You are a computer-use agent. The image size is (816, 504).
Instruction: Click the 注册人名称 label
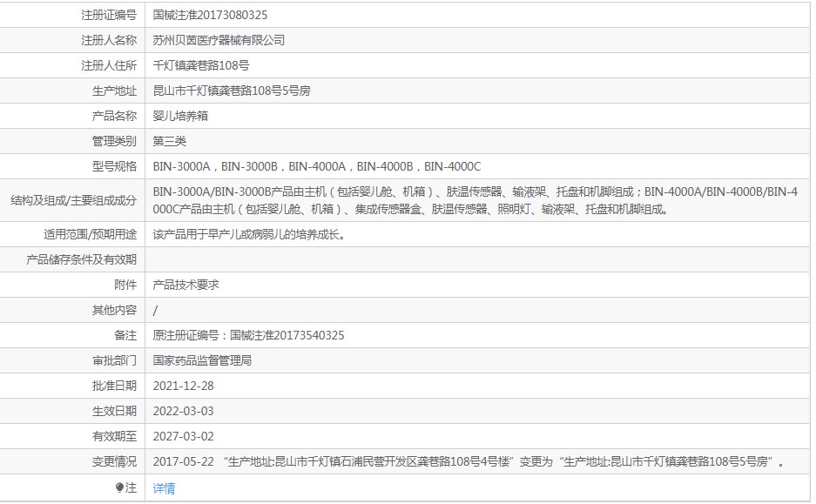tap(109, 40)
